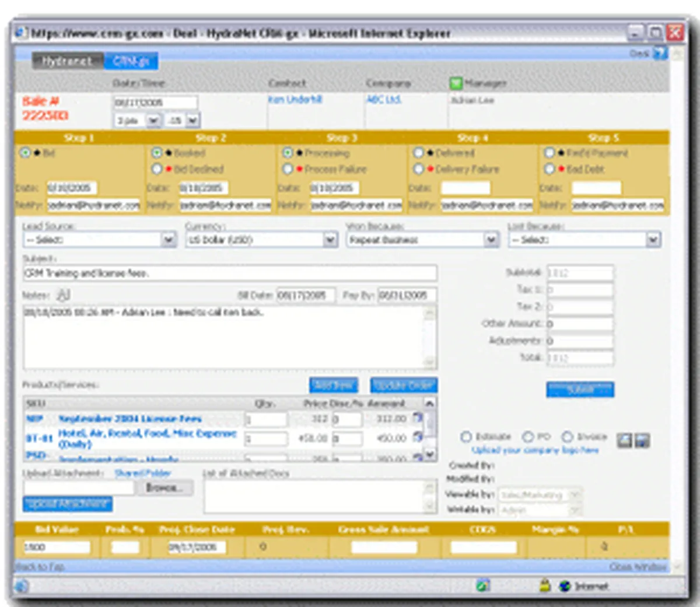Select the Bid radio button in Step 1
This screenshot has height=607, width=700.
pos(26,153)
